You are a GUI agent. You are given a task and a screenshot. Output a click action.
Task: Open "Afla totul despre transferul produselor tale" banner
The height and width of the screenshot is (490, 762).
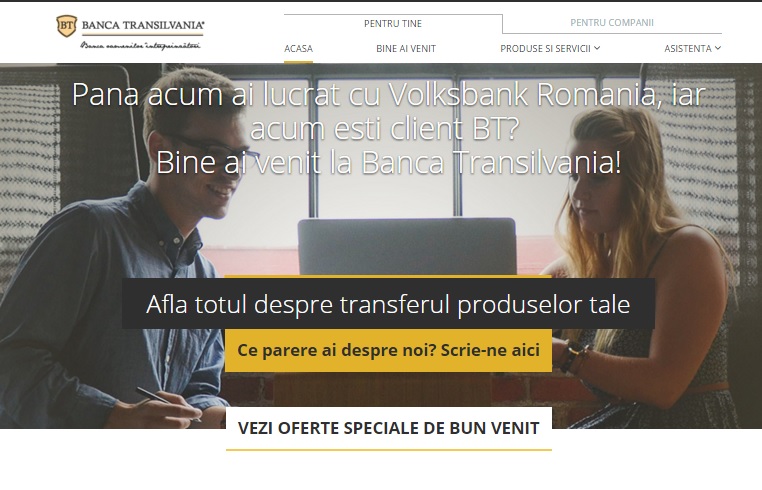388,304
